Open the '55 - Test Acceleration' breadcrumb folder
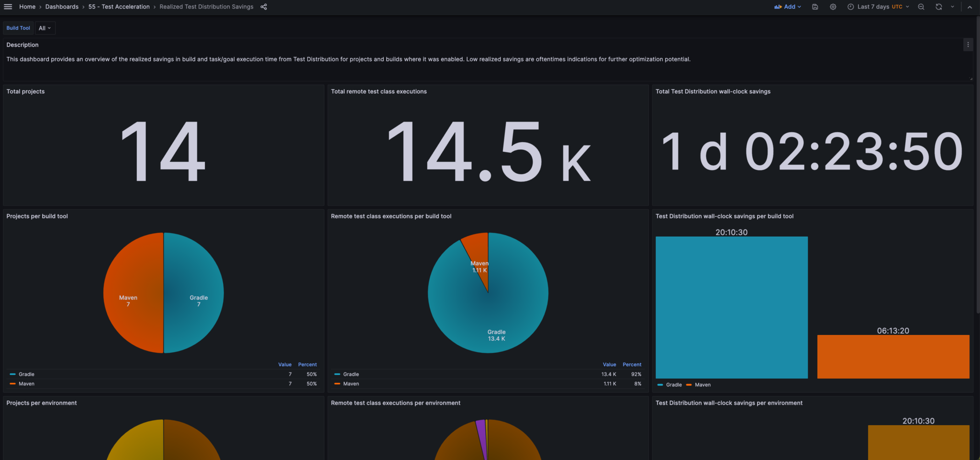Image resolution: width=980 pixels, height=460 pixels. [119, 7]
